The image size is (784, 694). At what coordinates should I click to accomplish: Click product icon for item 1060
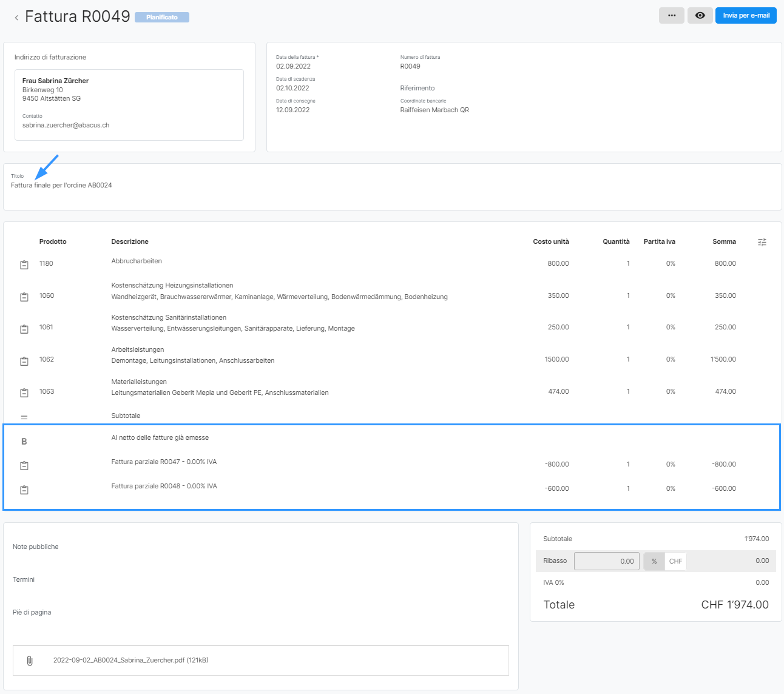[x=24, y=297]
